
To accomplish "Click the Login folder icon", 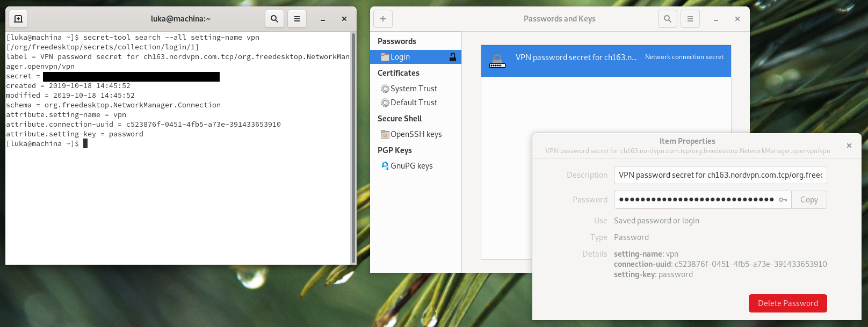I will 385,57.
